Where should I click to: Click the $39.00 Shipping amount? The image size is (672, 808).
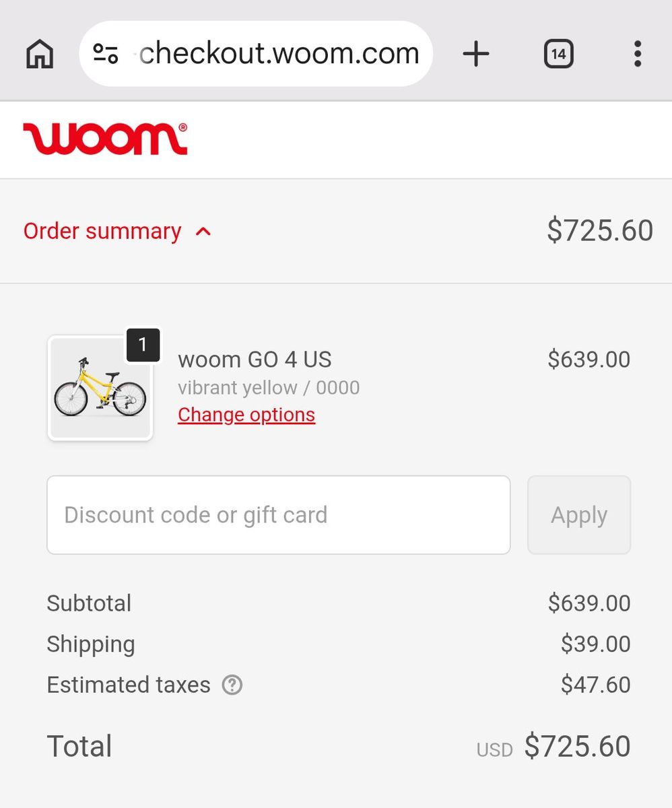point(595,644)
